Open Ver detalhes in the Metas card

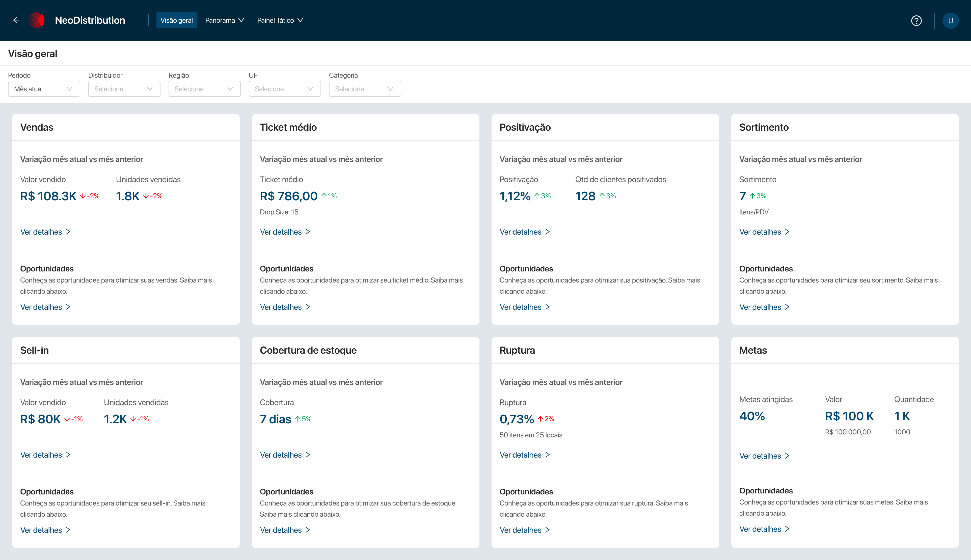click(761, 456)
